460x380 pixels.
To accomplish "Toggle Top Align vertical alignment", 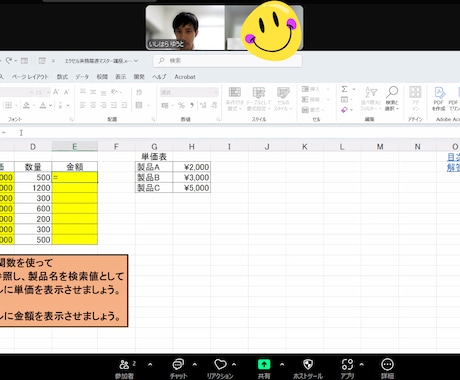I will pos(83,92).
